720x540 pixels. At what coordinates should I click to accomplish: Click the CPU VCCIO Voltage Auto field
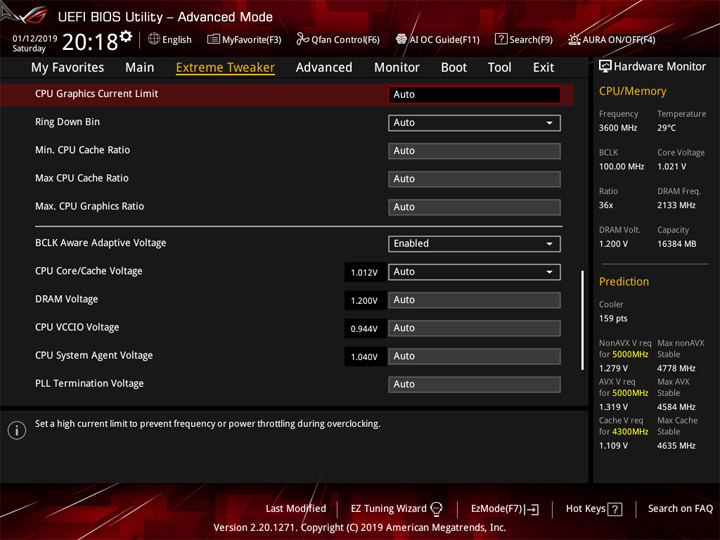[x=474, y=328]
